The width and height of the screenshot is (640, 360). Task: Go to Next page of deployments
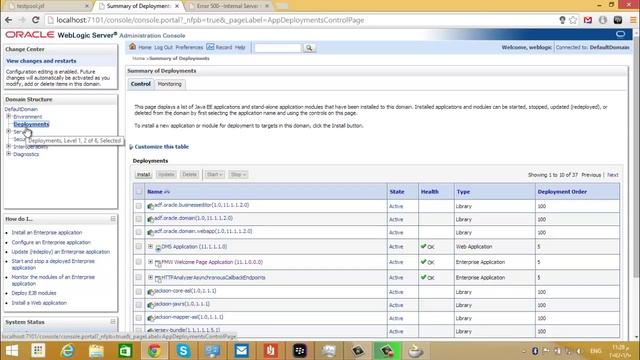[x=613, y=175]
